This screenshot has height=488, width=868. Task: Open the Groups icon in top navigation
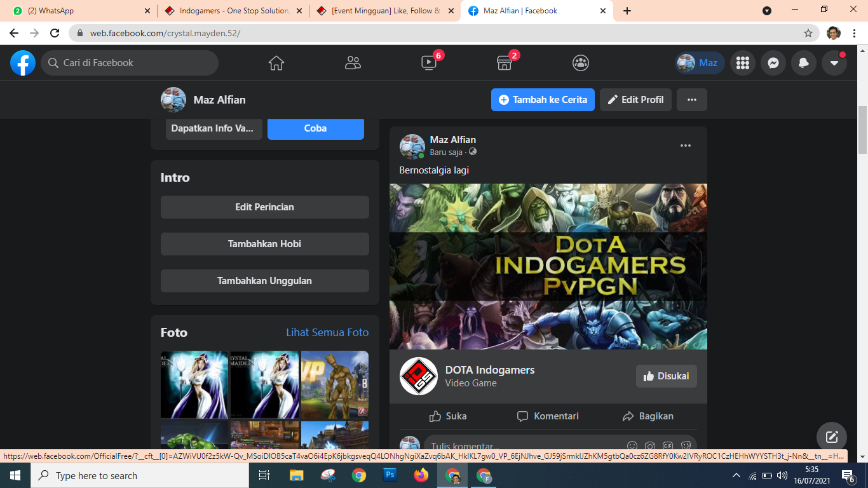tap(581, 63)
